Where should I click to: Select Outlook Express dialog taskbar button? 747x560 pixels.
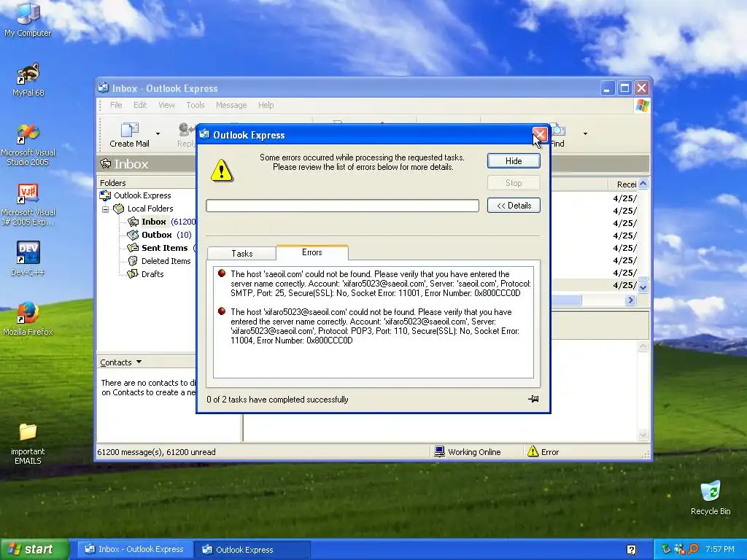252,549
